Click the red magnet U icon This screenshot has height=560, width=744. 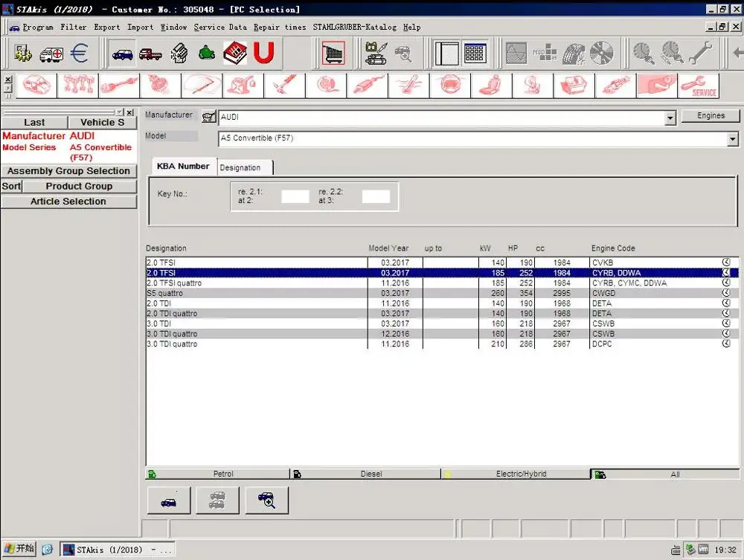tap(263, 54)
